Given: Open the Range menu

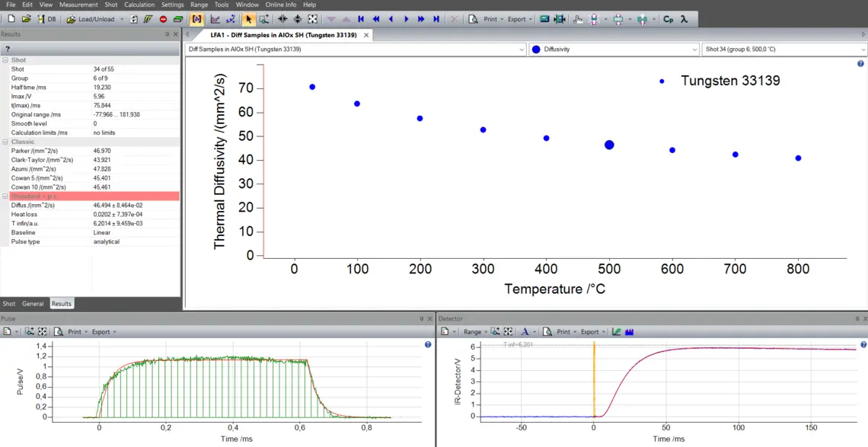Looking at the screenshot, I should pyautogui.click(x=199, y=5).
